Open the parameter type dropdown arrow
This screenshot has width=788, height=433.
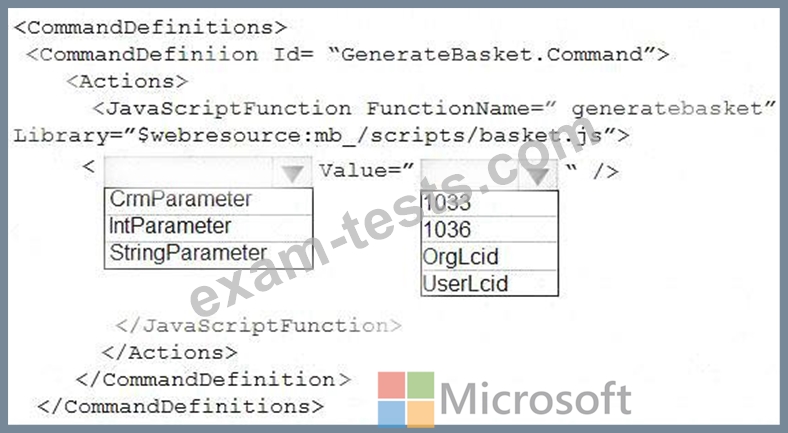tap(291, 172)
